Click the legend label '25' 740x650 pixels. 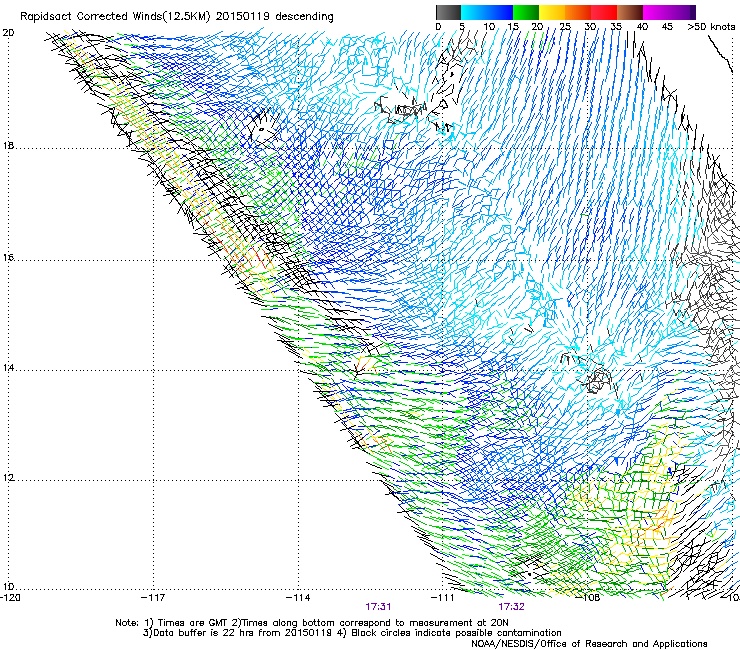point(565,27)
